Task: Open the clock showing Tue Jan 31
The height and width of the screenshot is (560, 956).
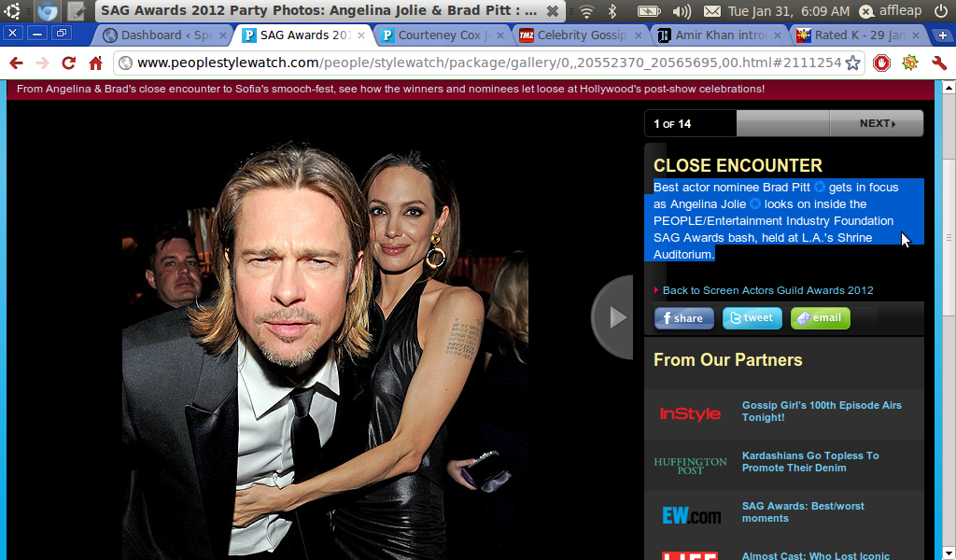Action: click(789, 11)
